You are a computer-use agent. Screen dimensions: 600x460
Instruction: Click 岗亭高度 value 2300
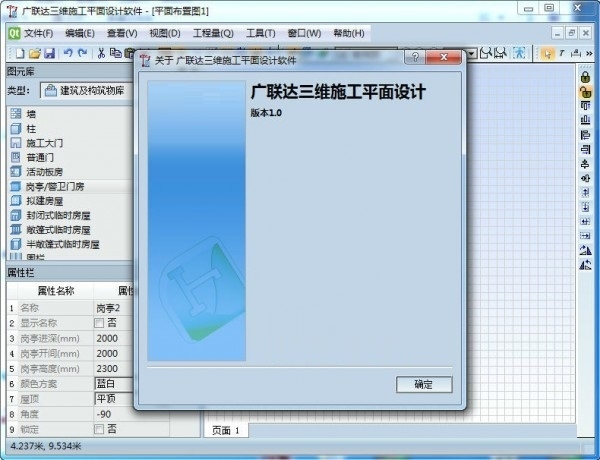[114, 369]
